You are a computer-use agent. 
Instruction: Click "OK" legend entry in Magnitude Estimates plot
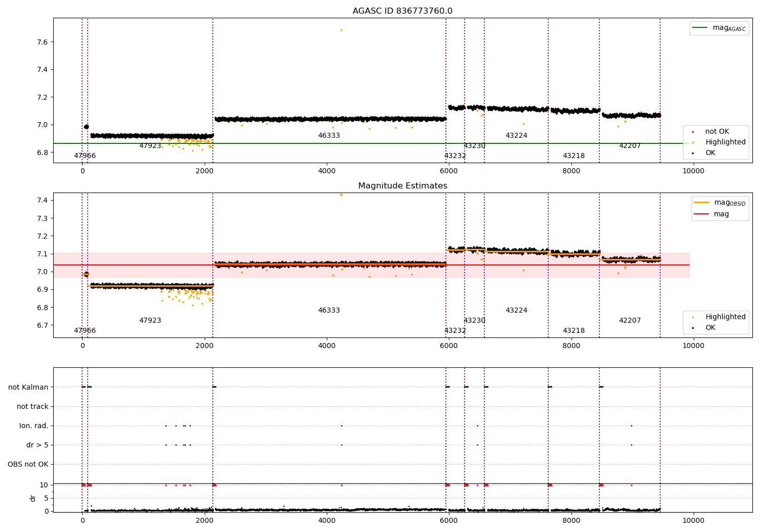[704, 328]
